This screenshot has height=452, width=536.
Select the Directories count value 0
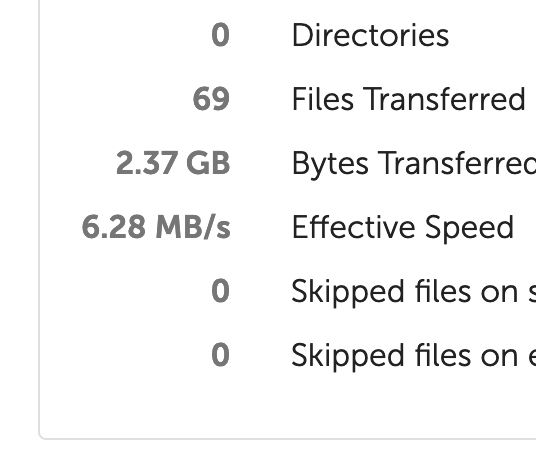click(x=220, y=35)
